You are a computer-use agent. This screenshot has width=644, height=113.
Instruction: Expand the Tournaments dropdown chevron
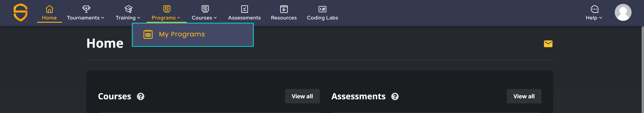click(103, 18)
